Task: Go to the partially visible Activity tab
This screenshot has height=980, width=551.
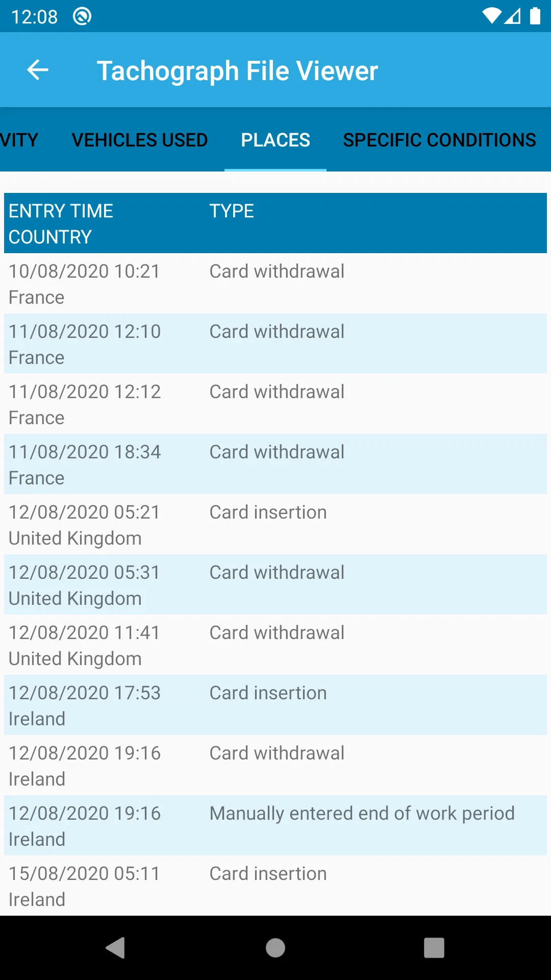Action: coord(18,140)
